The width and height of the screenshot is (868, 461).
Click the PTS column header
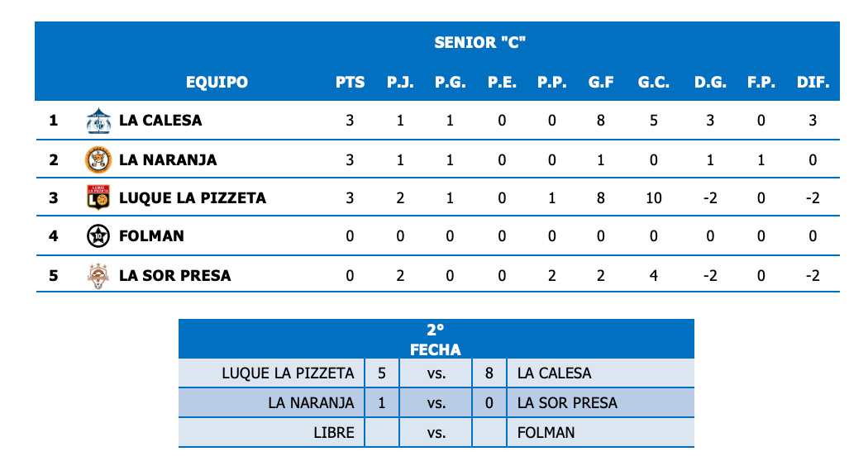click(350, 83)
